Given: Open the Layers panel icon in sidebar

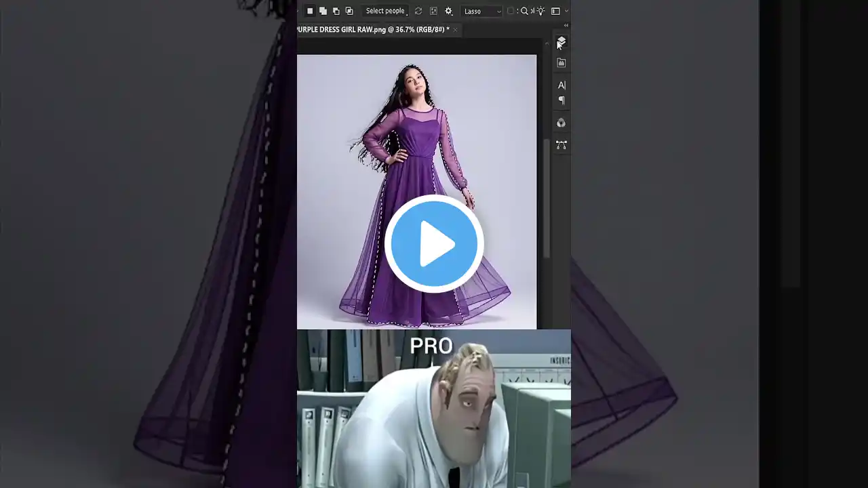Looking at the screenshot, I should (561, 43).
